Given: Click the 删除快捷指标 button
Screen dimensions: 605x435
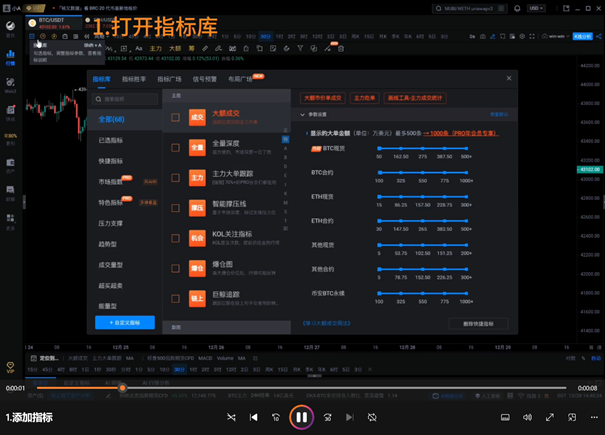Looking at the screenshot, I should pyautogui.click(x=478, y=324).
